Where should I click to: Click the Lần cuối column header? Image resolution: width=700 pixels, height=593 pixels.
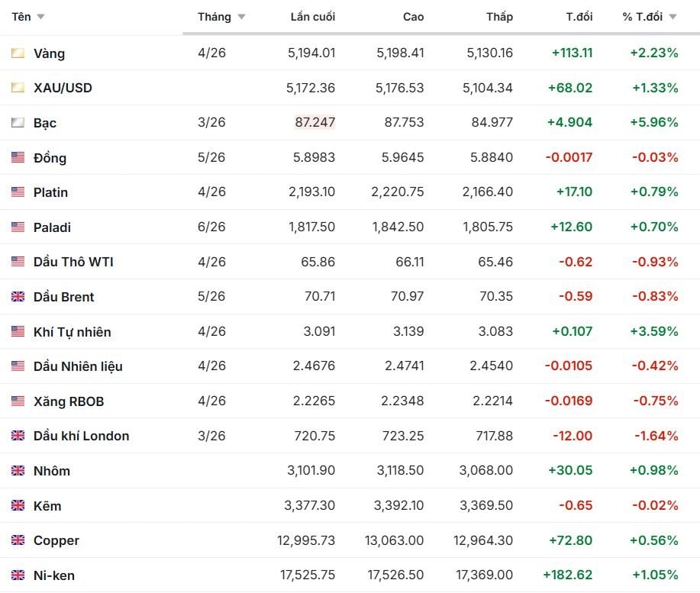[x=312, y=17]
